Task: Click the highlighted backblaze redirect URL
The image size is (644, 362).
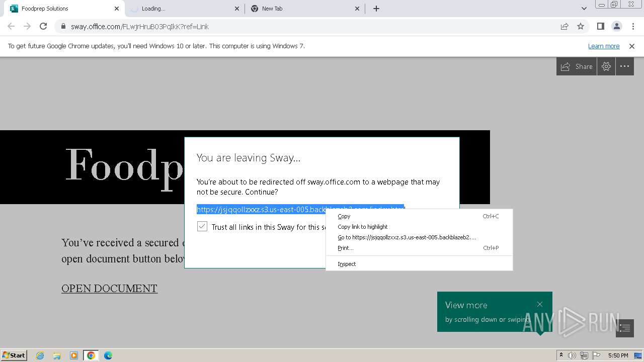Action: coord(261,209)
